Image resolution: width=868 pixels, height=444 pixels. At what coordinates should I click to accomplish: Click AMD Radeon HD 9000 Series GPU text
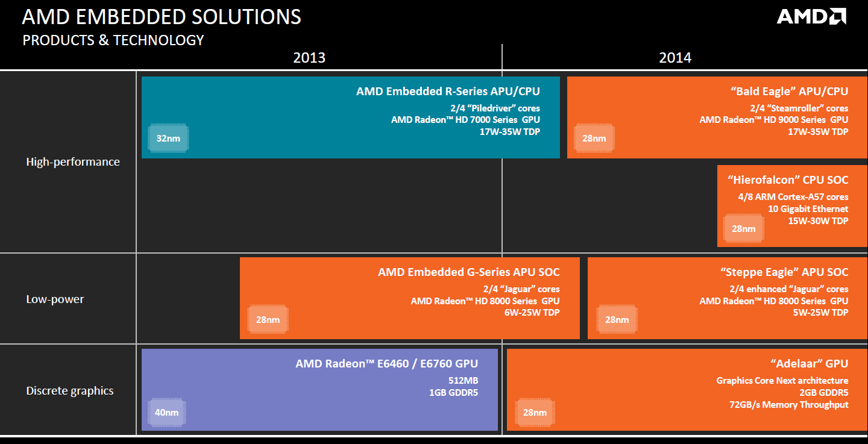pos(774,120)
